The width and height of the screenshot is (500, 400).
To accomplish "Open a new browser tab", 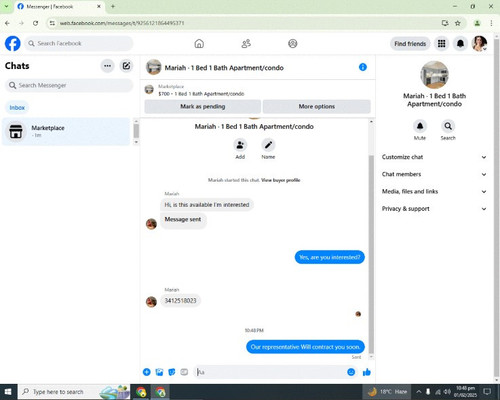I will (113, 6).
